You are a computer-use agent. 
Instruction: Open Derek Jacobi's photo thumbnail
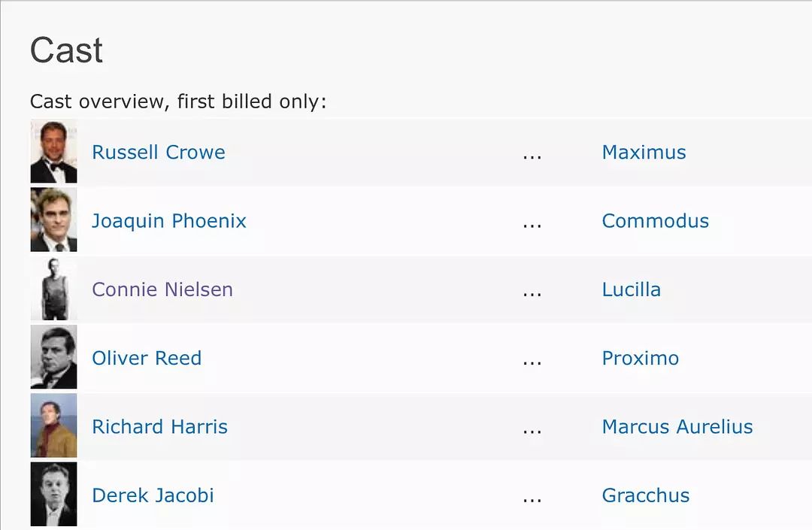54,494
